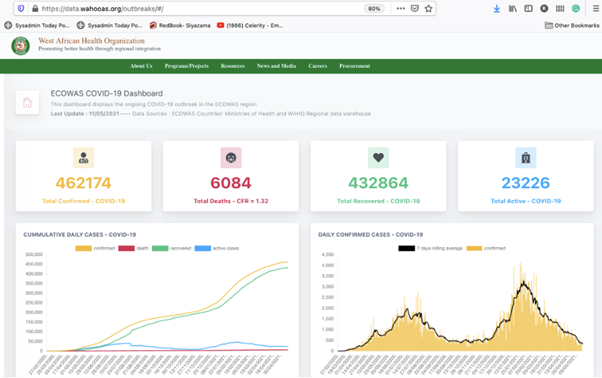Image resolution: width=602 pixels, height=378 pixels.
Task: Click the dark circular extension icon
Action: [x=544, y=8]
